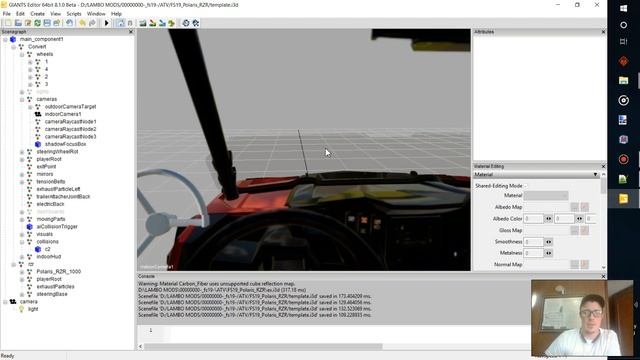This screenshot has height=360, width=640.
Task: Click the Open file toolbar icon
Action: (x=18, y=23)
